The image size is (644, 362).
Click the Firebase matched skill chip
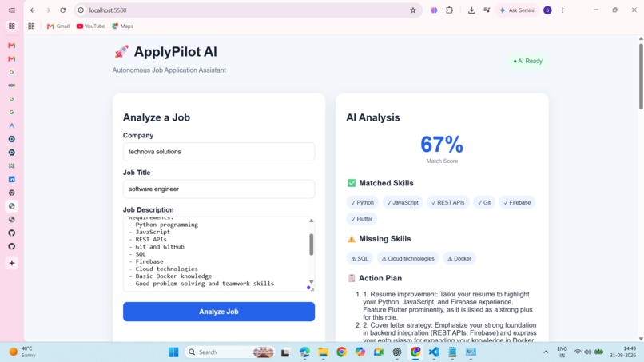tap(517, 202)
